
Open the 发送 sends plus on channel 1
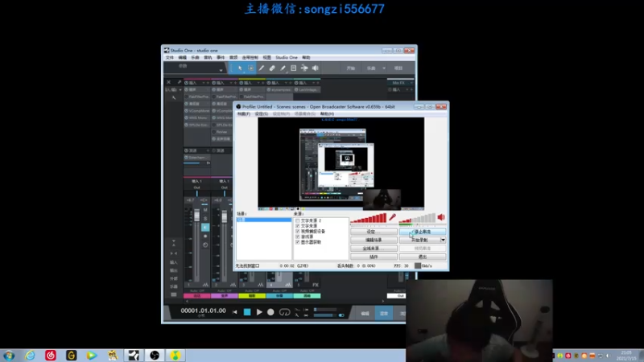(208, 150)
